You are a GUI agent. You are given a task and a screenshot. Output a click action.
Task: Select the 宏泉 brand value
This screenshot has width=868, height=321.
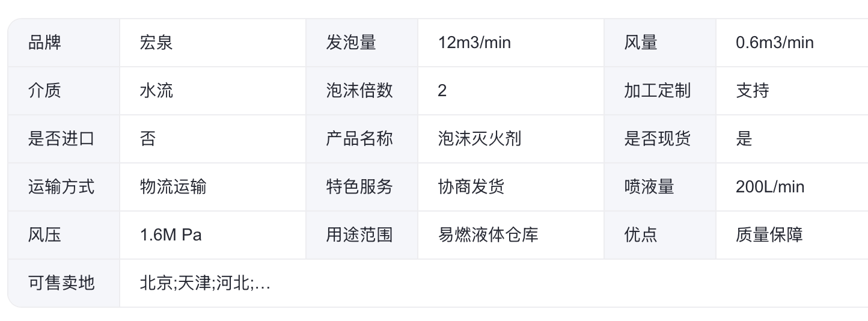pos(156,43)
